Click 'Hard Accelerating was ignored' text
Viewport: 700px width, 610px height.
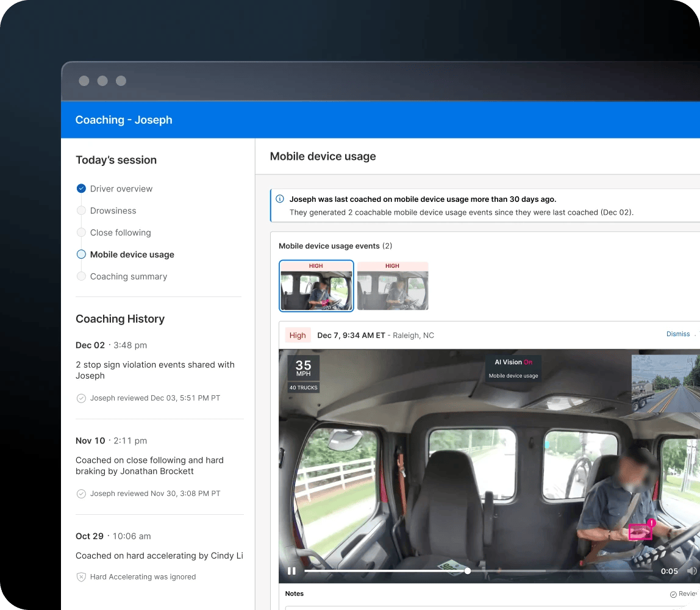coord(143,576)
